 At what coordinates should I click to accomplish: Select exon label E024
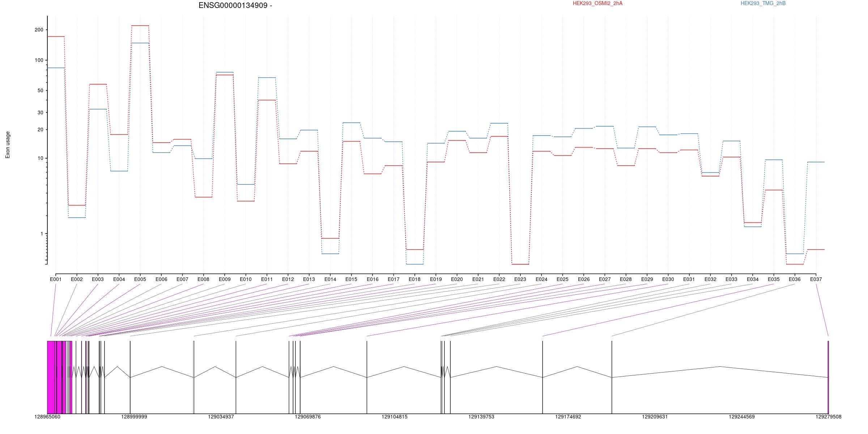541,279
